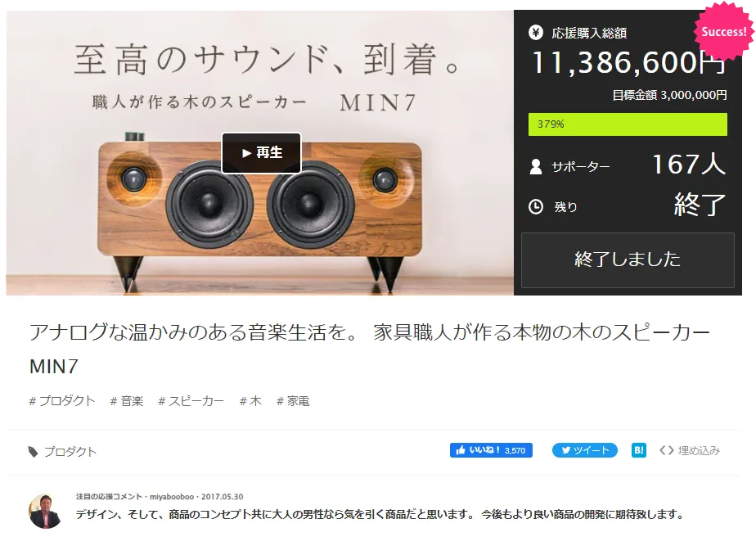Select the #音楽 hashtag
The width and height of the screenshot is (756, 555).
click(x=127, y=401)
